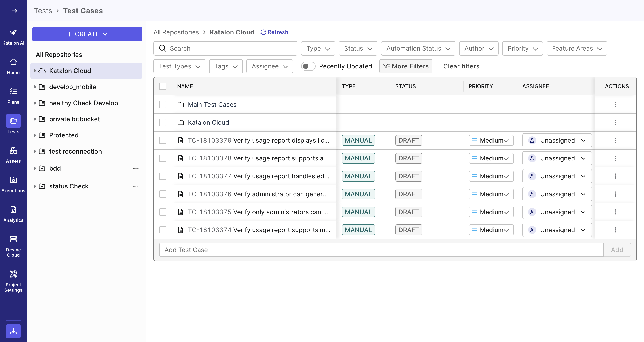
Task: Open actions menu for Katalon Cloud folder row
Action: [616, 122]
